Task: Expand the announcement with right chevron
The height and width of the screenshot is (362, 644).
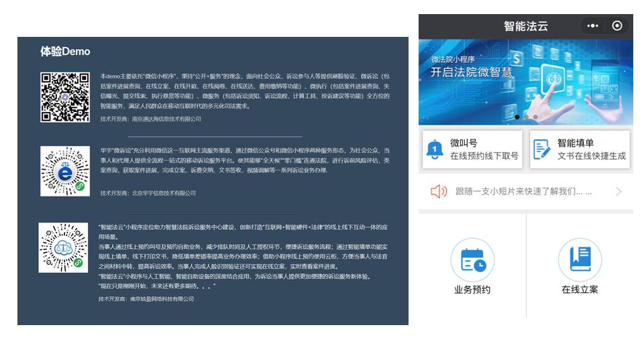Action: (x=619, y=192)
